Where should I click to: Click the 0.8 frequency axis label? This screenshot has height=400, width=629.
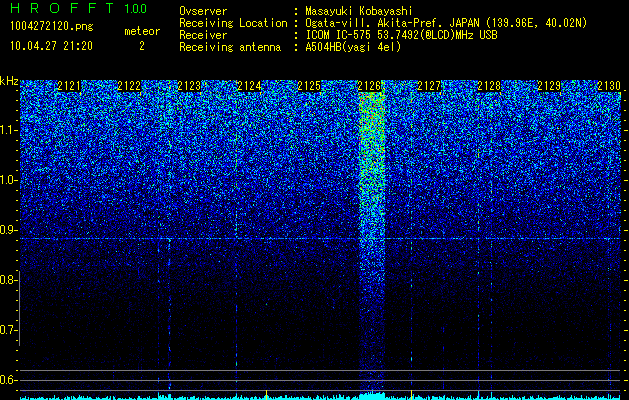(x=8, y=280)
